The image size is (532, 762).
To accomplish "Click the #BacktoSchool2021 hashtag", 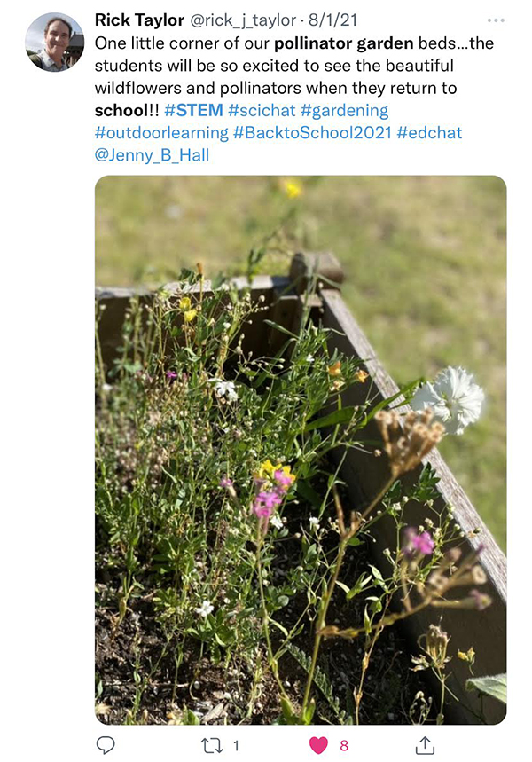I will [x=312, y=133].
